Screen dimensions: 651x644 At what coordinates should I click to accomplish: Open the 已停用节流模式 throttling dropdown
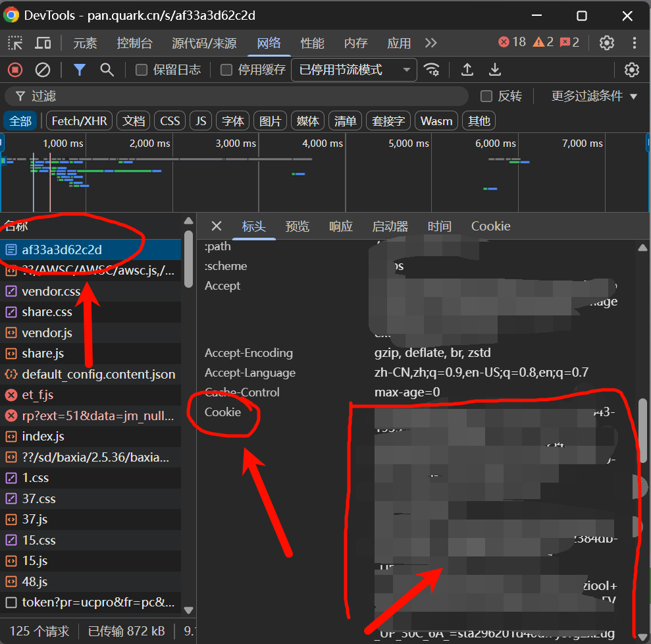pos(354,70)
